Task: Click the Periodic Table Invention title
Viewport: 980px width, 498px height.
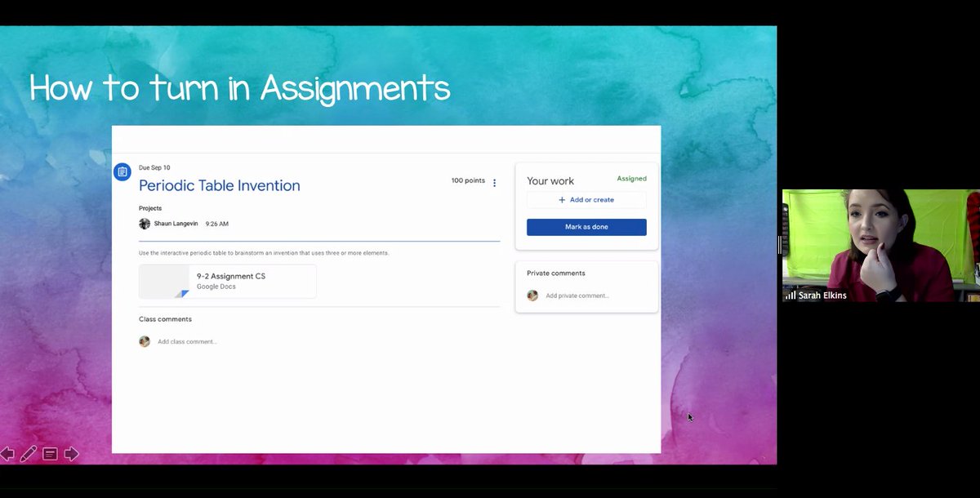Action: (220, 185)
